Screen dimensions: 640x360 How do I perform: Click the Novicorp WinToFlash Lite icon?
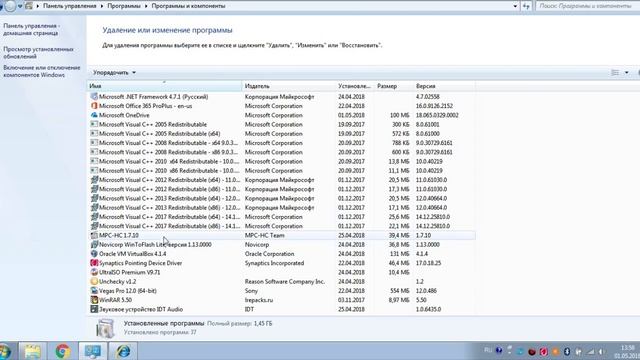[x=94, y=244]
